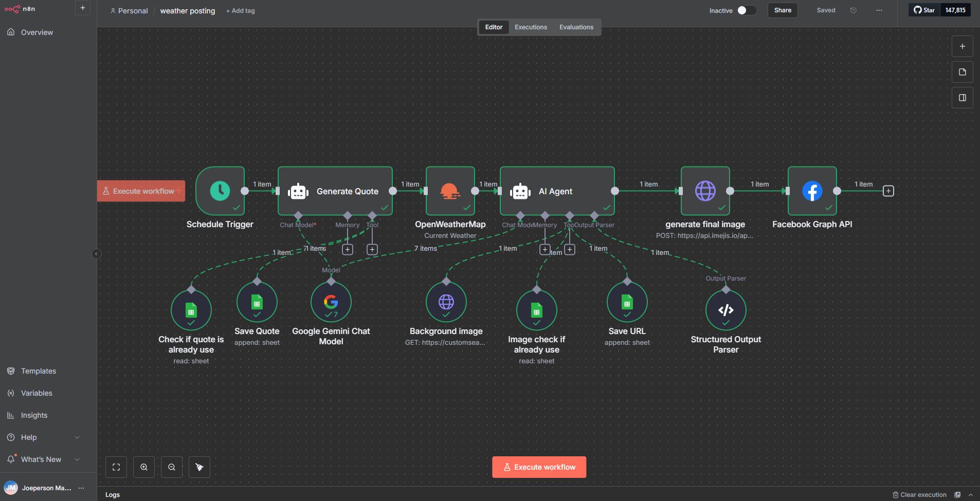Add Memory sub-node to Generate Quote
980x501 pixels.
click(348, 249)
